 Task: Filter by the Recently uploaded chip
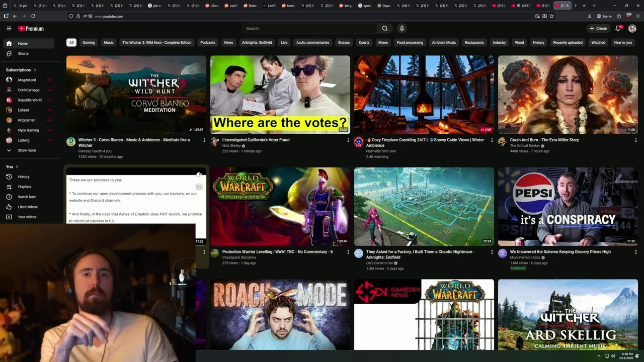point(568,42)
